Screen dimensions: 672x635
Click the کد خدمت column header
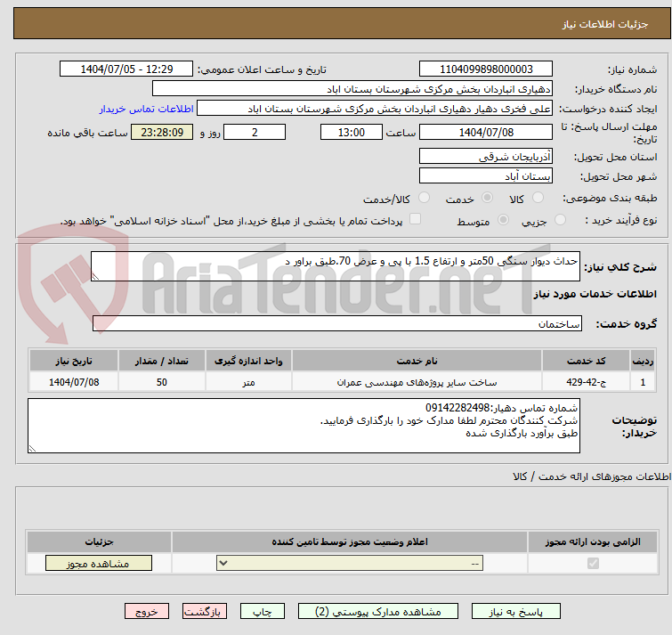click(586, 361)
